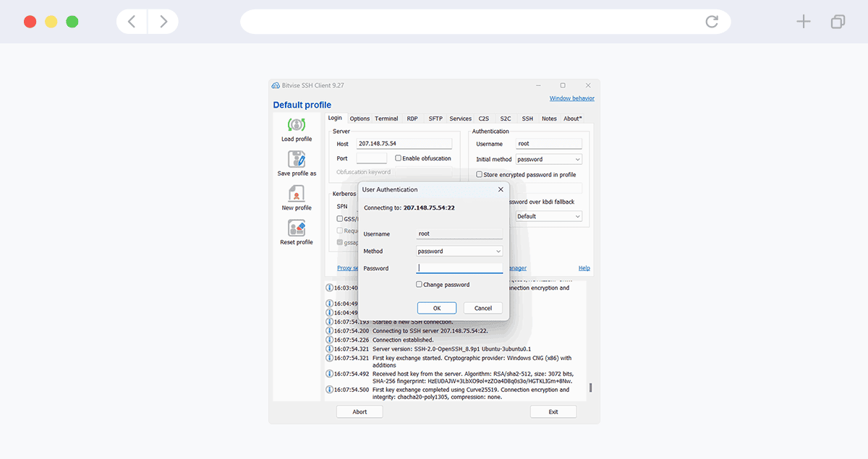Screen dimensions: 868x459
Task: Click the Port input field
Action: pyautogui.click(x=372, y=158)
